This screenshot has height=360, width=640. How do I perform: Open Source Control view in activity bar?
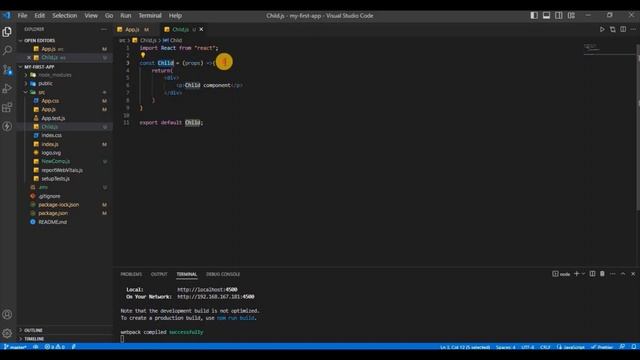(7, 69)
